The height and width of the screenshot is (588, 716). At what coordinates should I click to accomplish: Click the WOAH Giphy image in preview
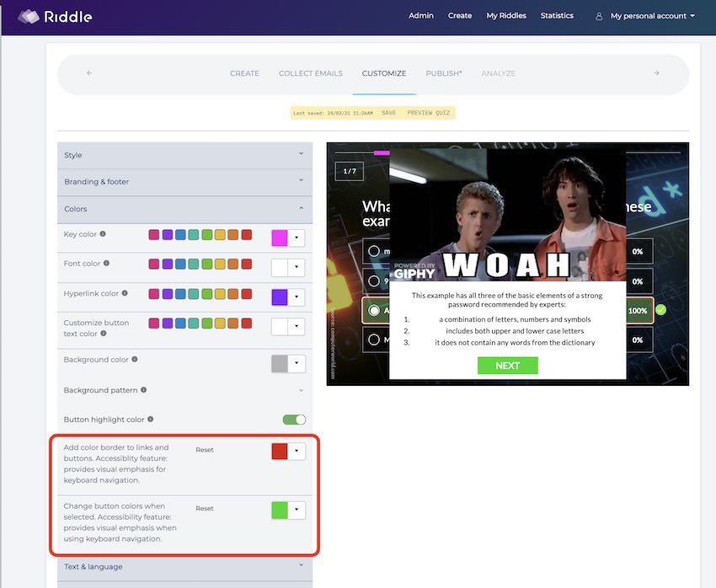507,214
